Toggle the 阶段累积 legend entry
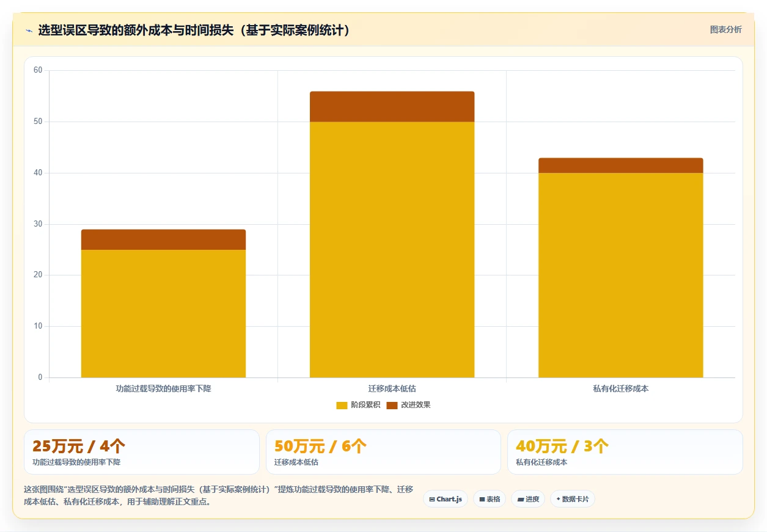 358,405
